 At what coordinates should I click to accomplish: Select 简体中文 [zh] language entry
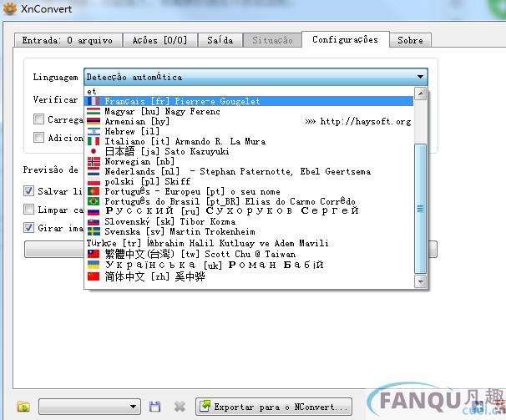[x=249, y=276]
